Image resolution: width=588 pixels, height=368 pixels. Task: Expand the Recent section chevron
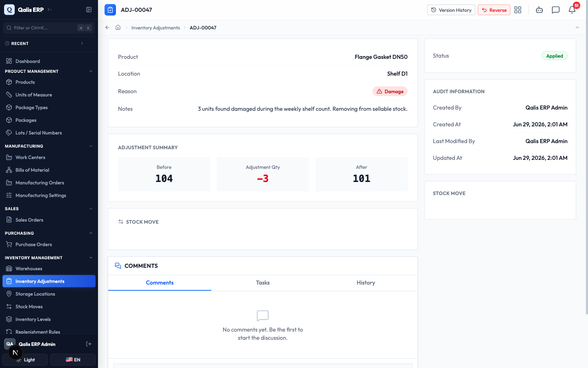pos(82,43)
